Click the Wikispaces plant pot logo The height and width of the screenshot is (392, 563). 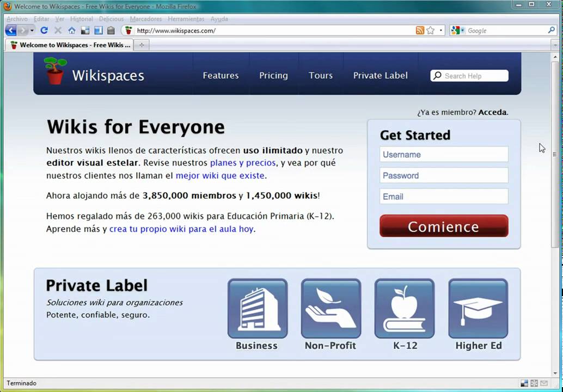coord(55,71)
